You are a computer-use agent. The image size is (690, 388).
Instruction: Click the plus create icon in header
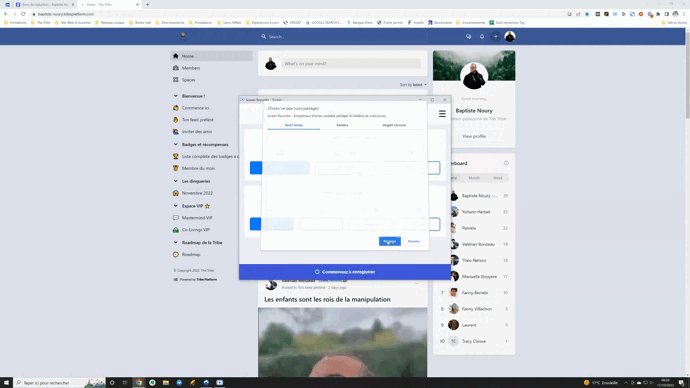(495, 37)
